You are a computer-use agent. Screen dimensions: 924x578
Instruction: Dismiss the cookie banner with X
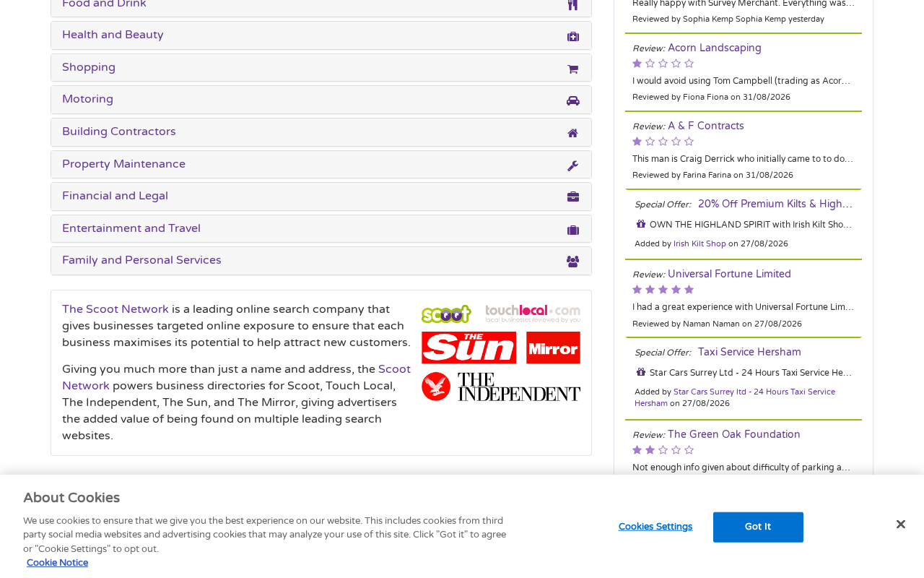pyautogui.click(x=900, y=525)
